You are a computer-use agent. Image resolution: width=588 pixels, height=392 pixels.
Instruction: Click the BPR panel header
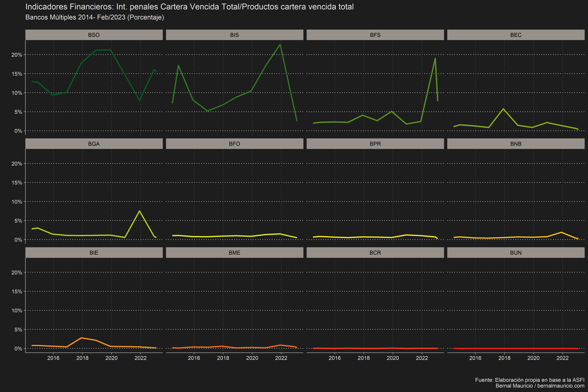click(x=375, y=144)
